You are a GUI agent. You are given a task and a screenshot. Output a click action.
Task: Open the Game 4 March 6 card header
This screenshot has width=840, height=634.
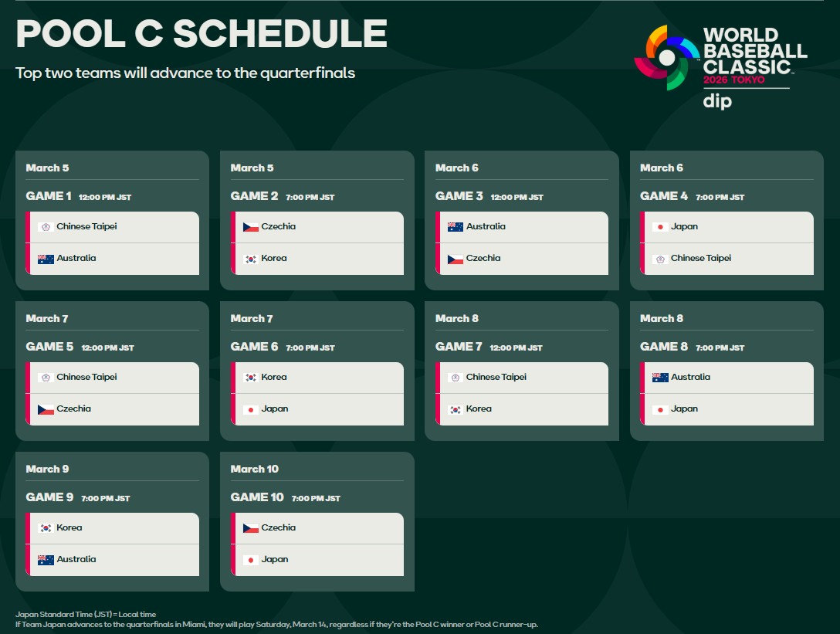tap(661, 168)
